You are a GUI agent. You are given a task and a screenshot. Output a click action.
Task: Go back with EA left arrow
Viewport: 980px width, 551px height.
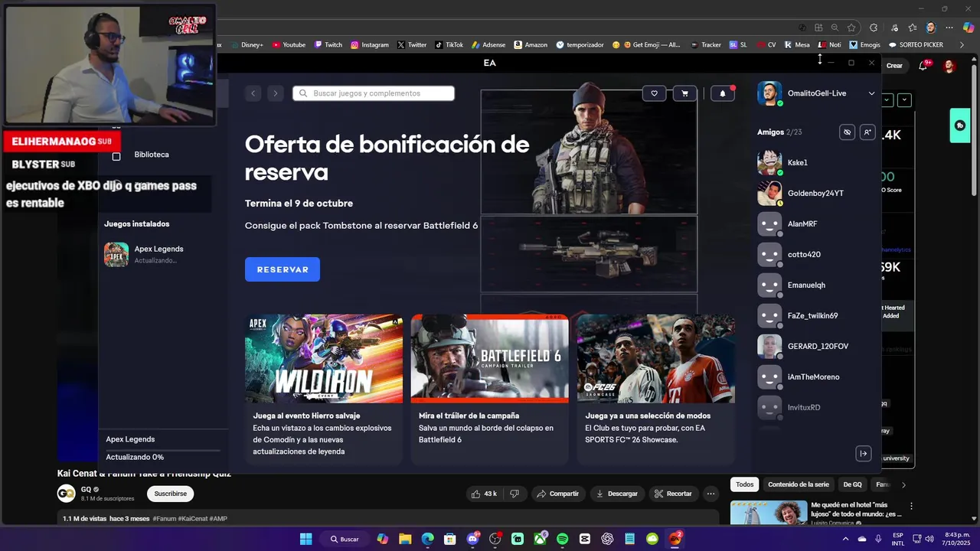pyautogui.click(x=253, y=93)
